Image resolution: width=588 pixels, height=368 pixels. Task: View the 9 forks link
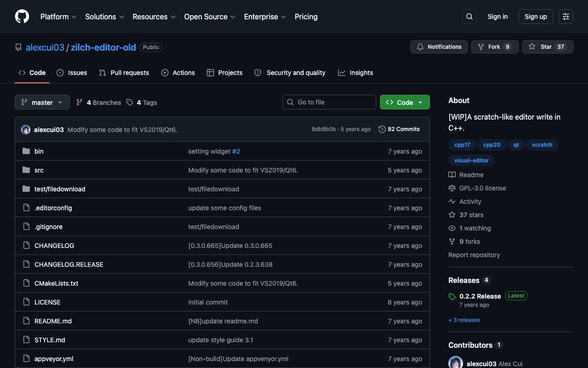[x=464, y=241]
